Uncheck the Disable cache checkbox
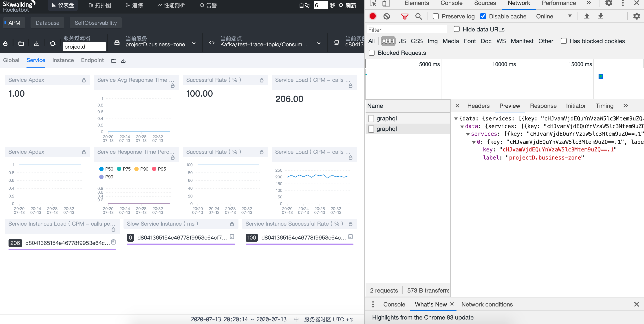This screenshot has height=324, width=644. click(483, 16)
